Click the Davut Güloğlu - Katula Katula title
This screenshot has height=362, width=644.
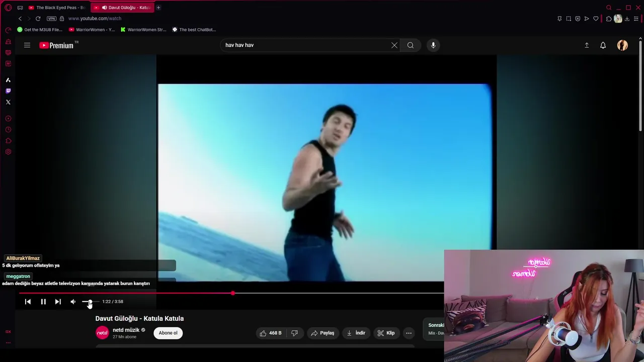click(x=139, y=318)
